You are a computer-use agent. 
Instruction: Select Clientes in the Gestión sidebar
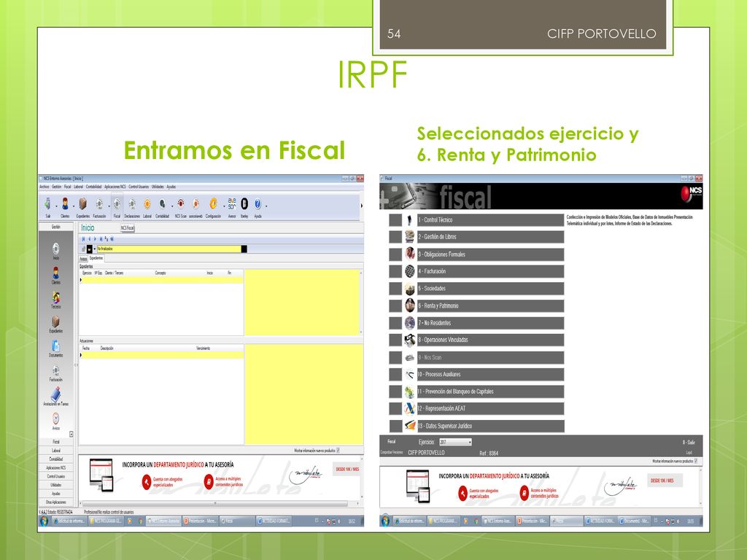(55, 273)
